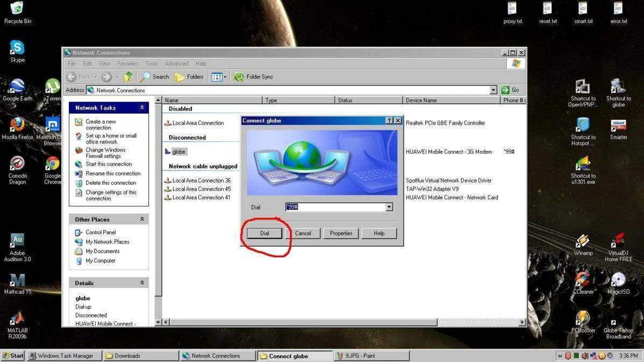Viewport: 644px width, 362px height.
Task: Open the Dial number dropdown arrow
Action: click(389, 207)
